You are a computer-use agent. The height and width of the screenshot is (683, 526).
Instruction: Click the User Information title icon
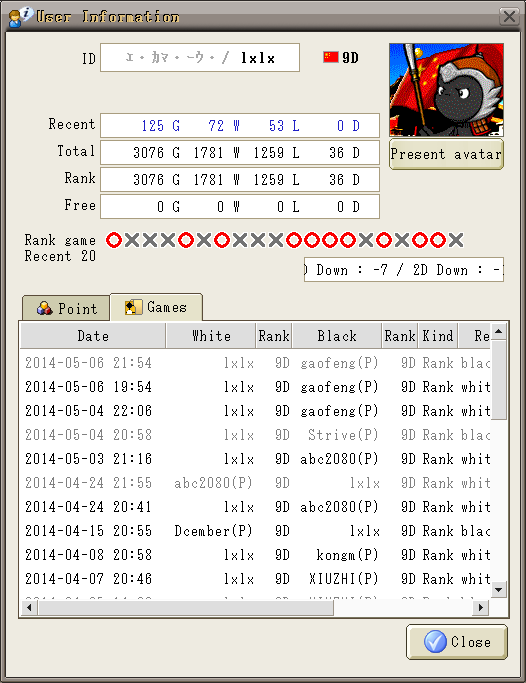point(20,17)
